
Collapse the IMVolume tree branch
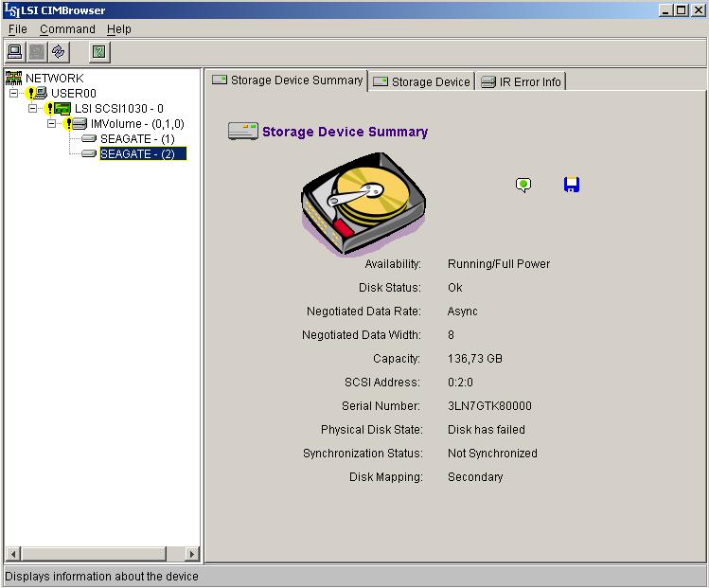pyautogui.click(x=52, y=124)
